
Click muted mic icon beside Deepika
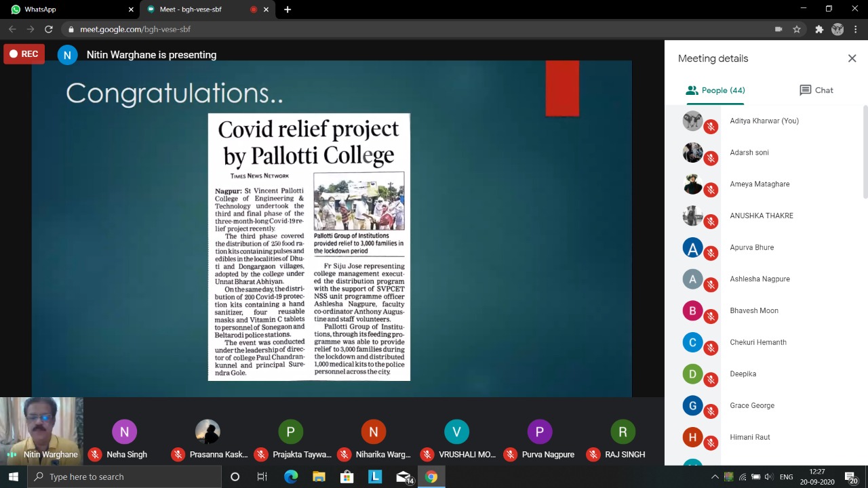pyautogui.click(x=711, y=380)
